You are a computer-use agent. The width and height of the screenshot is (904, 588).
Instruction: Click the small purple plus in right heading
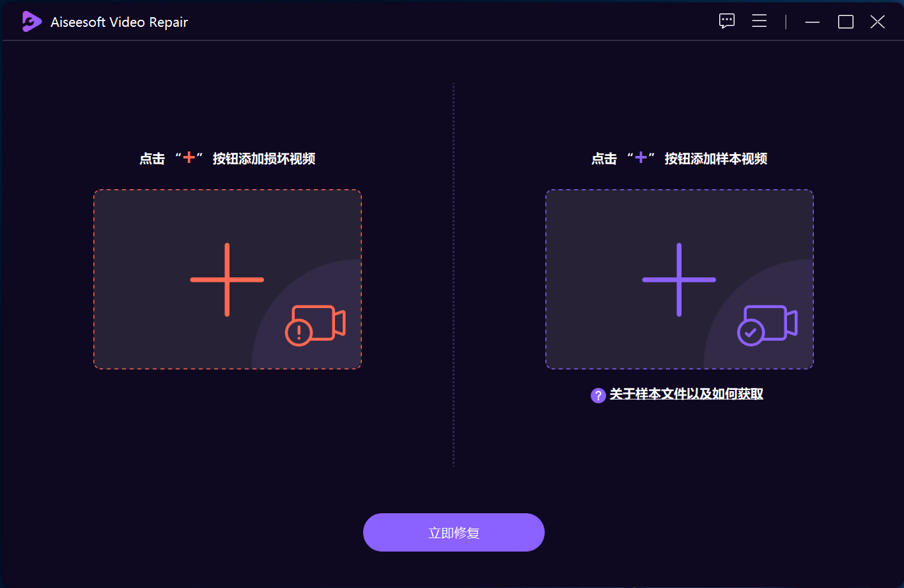pyautogui.click(x=641, y=157)
